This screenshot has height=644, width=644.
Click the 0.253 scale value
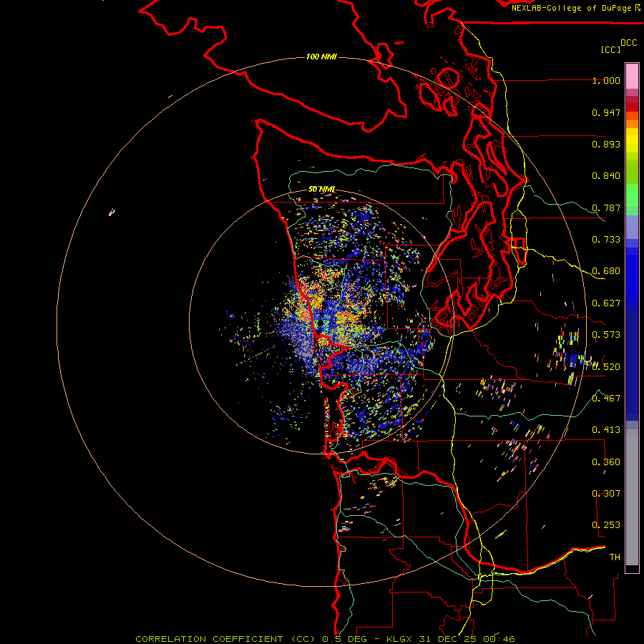(606, 525)
